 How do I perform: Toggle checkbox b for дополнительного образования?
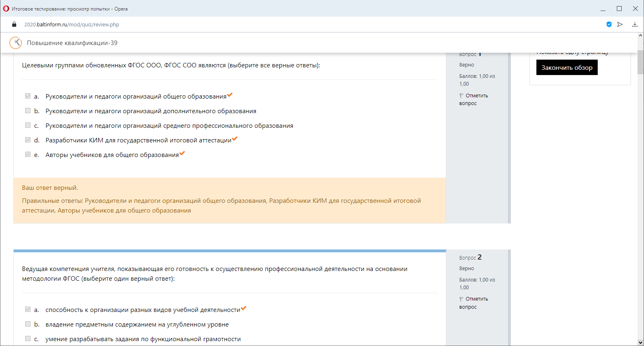28,111
